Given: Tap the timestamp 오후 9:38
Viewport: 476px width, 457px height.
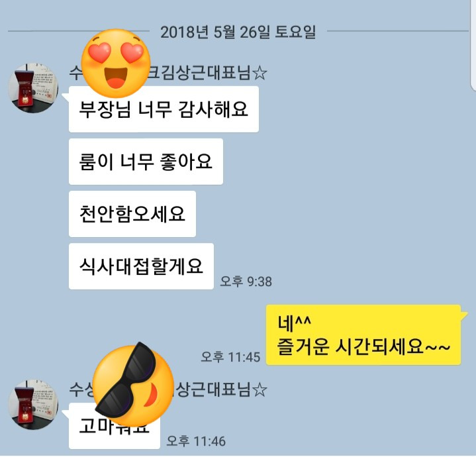Looking at the screenshot, I should tap(246, 281).
